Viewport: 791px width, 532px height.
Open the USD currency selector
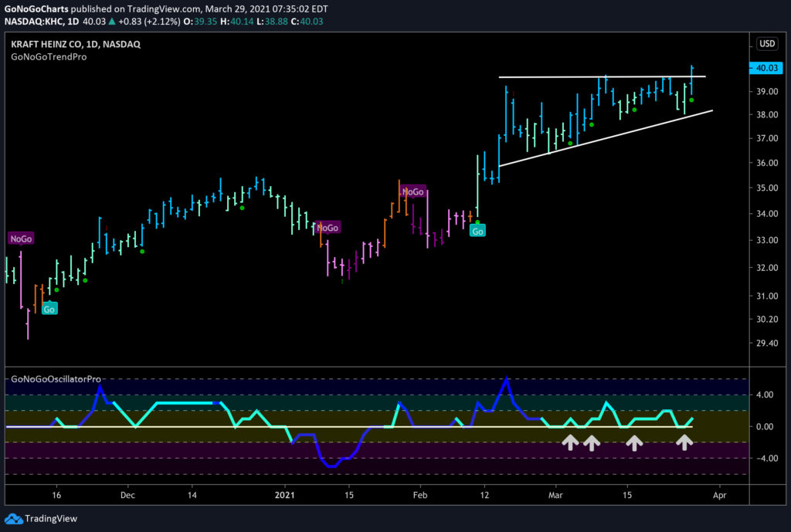[767, 43]
